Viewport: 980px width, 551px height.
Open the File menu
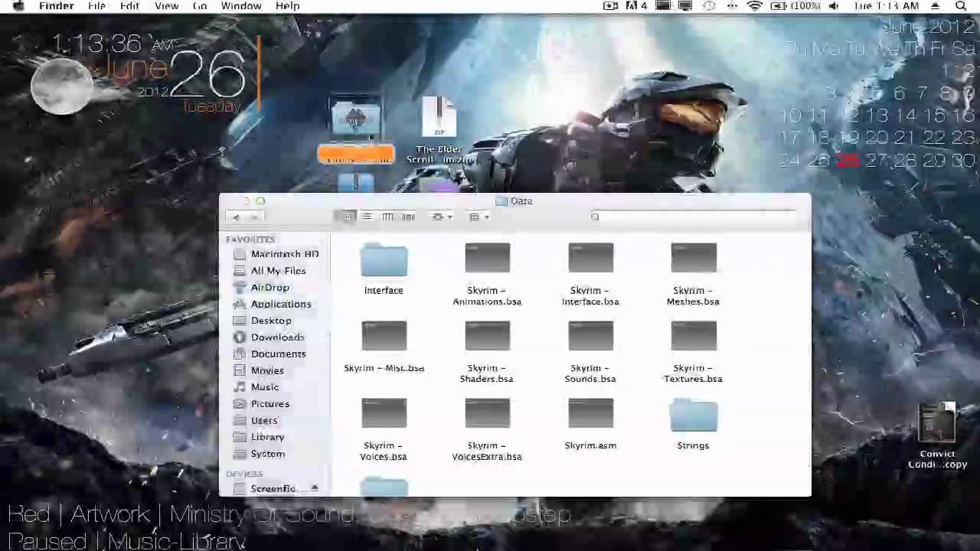[x=96, y=6]
